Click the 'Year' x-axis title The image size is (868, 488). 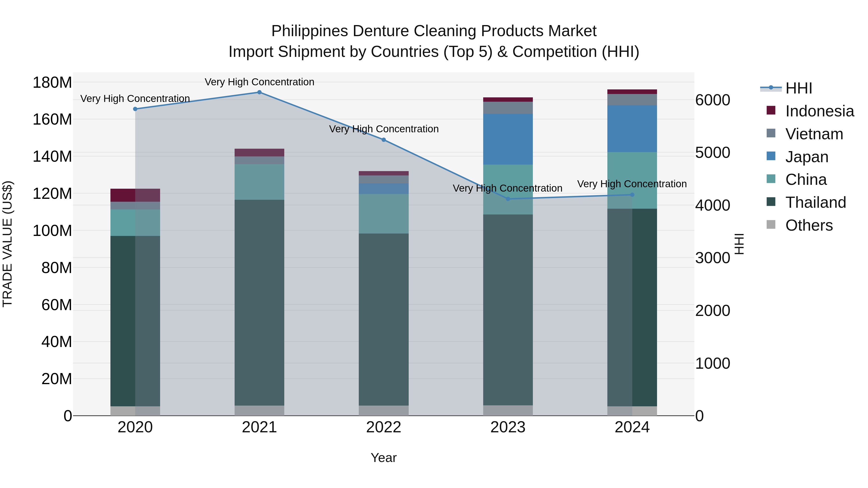pyautogui.click(x=383, y=458)
